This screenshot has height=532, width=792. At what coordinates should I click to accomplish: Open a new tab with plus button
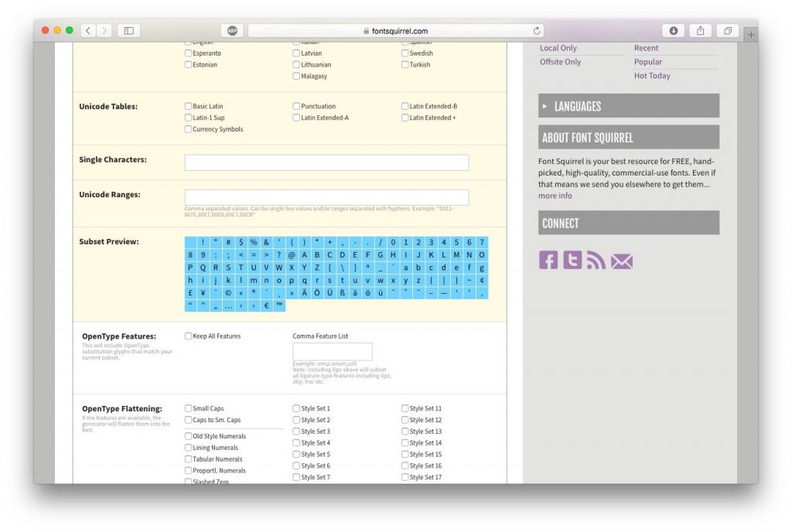pos(751,34)
